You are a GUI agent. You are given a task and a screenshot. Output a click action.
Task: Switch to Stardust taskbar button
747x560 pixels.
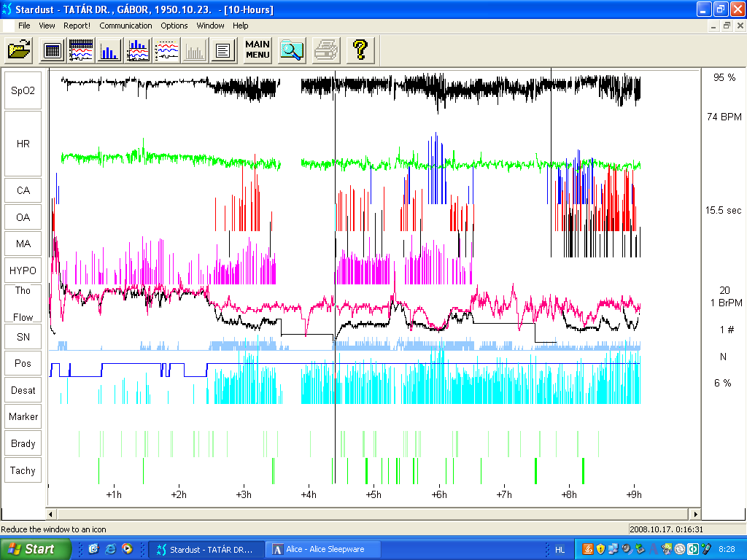(205, 550)
